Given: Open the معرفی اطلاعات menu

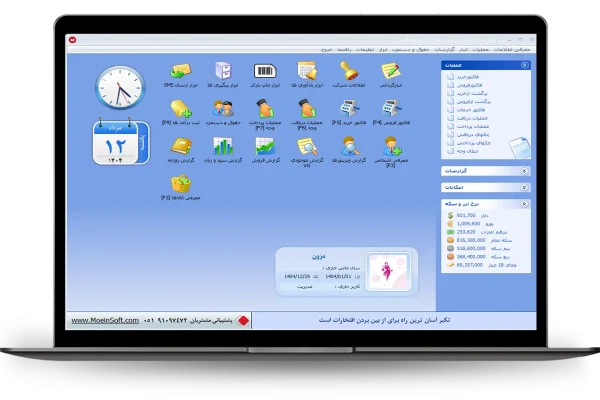Looking at the screenshot, I should 512,50.
